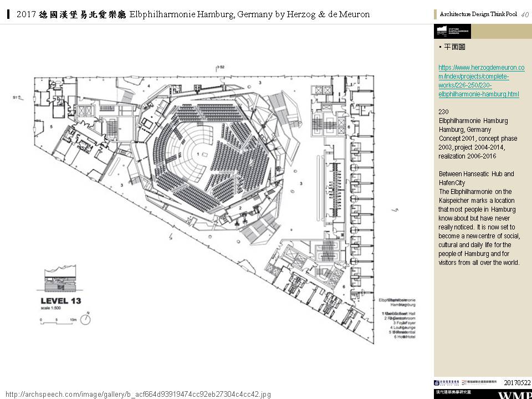Click the archspeech.com image source URL
This screenshot has width=532, height=399.
138,394
